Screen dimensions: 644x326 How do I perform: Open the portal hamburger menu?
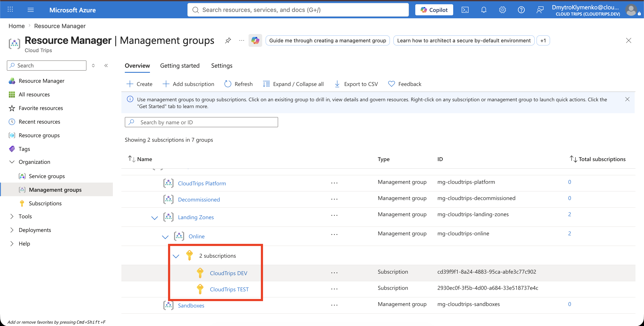point(30,10)
